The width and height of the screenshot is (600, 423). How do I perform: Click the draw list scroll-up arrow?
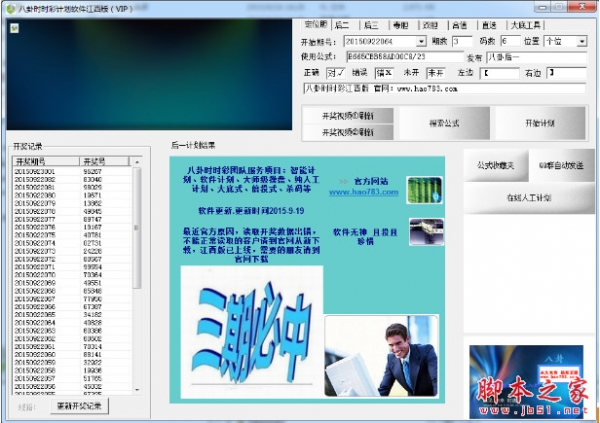pos(137,162)
